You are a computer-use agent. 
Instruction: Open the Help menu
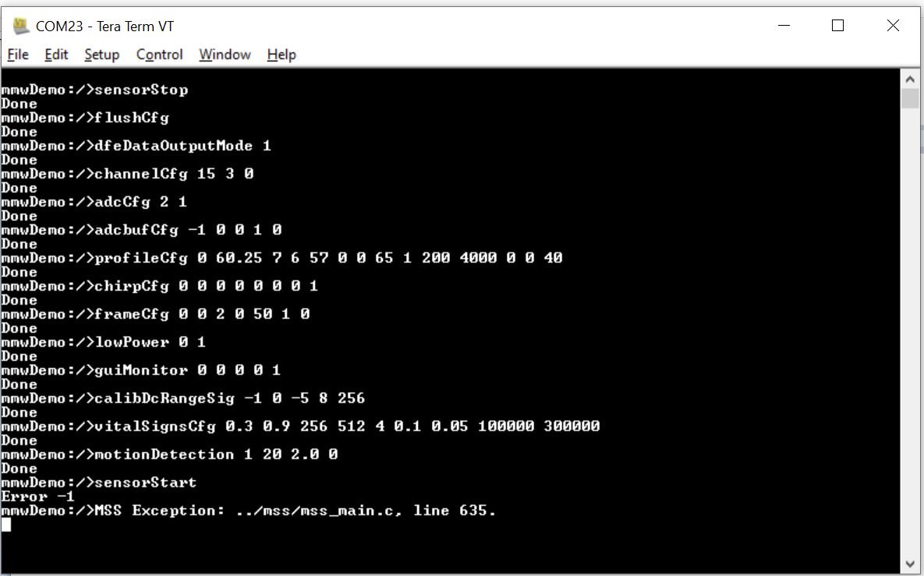[x=281, y=55]
